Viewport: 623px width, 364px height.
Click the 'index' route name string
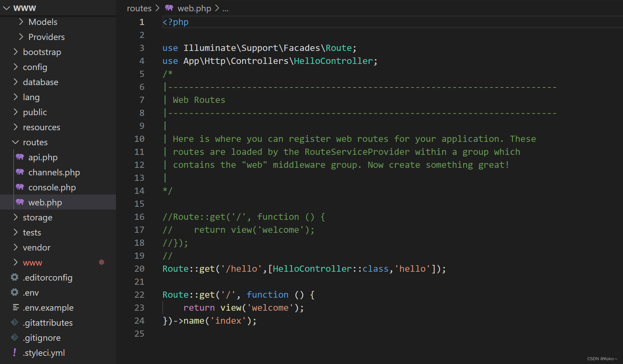[x=228, y=321]
